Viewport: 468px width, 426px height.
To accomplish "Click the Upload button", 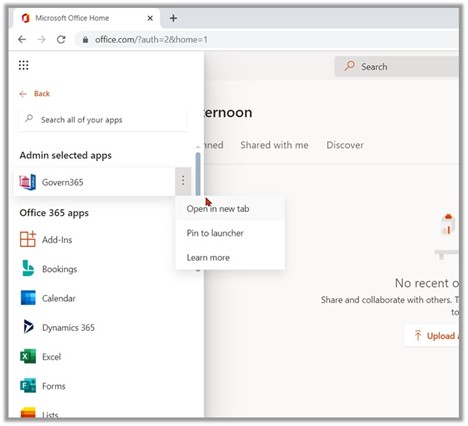I will [x=432, y=335].
